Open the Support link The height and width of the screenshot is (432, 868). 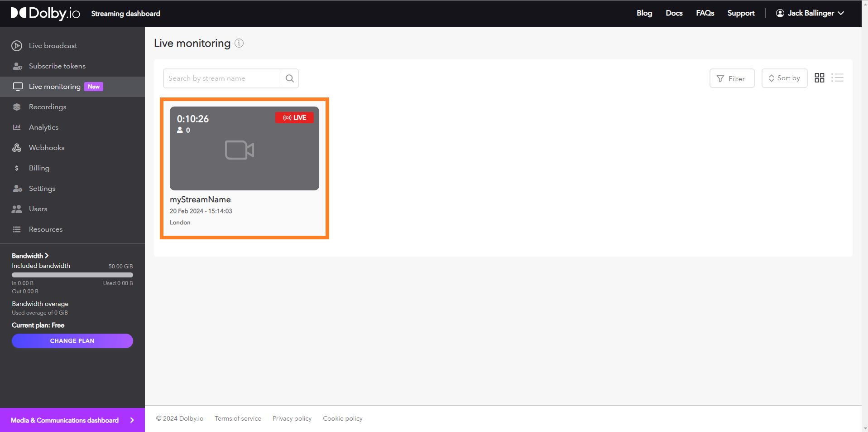click(741, 13)
